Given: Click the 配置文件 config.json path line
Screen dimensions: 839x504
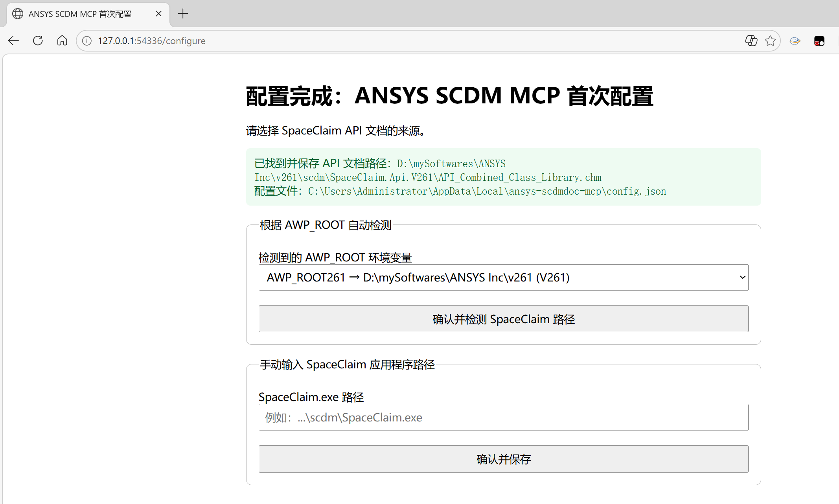Looking at the screenshot, I should [x=460, y=191].
